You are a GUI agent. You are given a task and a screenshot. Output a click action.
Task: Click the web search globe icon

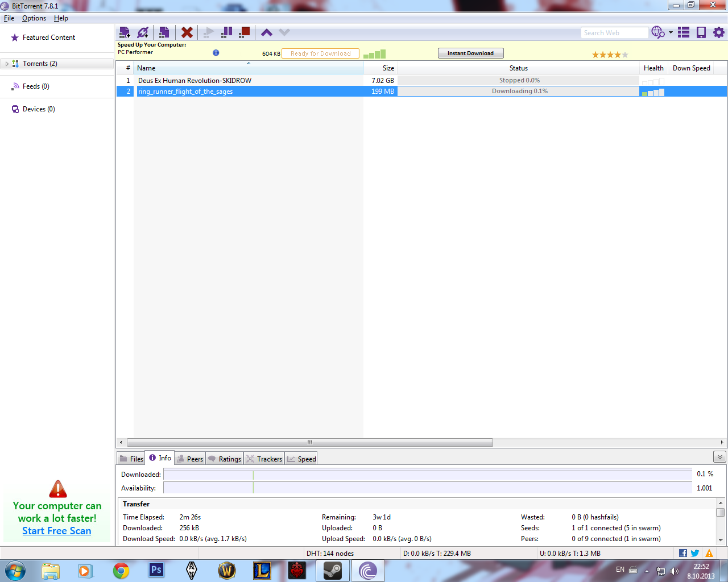pyautogui.click(x=658, y=32)
